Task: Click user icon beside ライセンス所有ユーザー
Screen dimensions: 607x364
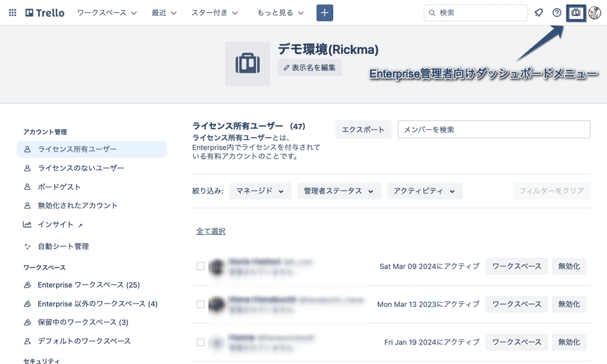Action: coord(27,149)
